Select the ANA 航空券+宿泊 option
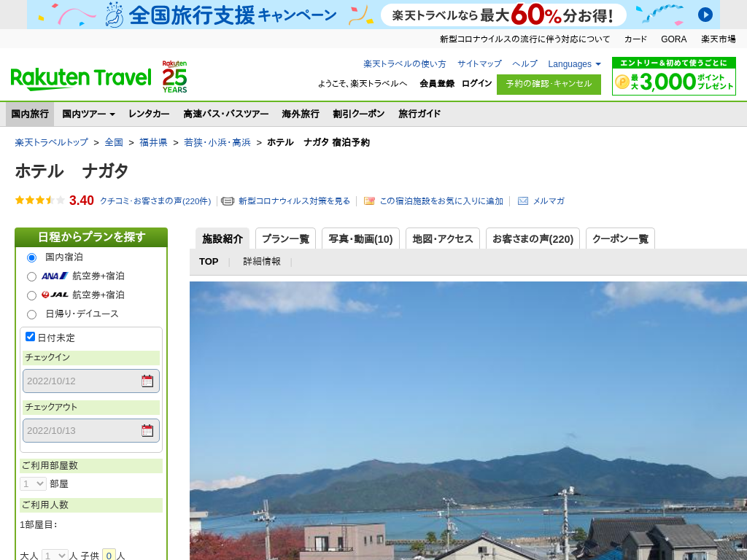This screenshot has height=560, width=747. tap(31, 276)
